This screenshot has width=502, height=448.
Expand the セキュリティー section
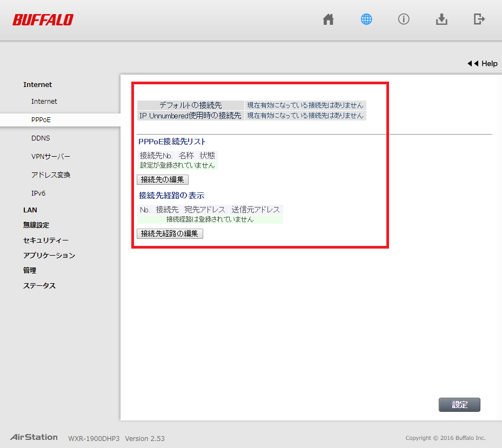(46, 240)
